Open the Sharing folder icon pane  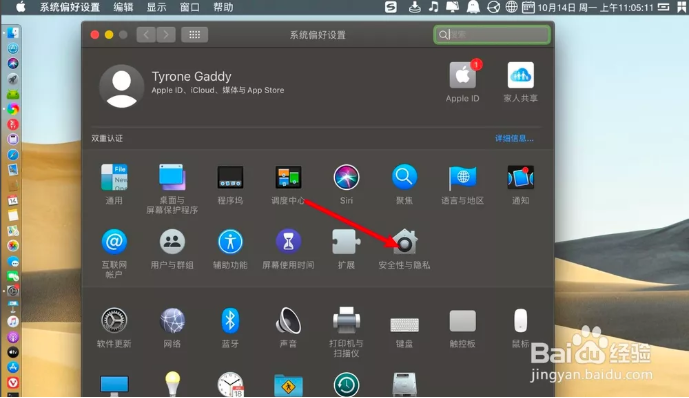(x=288, y=386)
